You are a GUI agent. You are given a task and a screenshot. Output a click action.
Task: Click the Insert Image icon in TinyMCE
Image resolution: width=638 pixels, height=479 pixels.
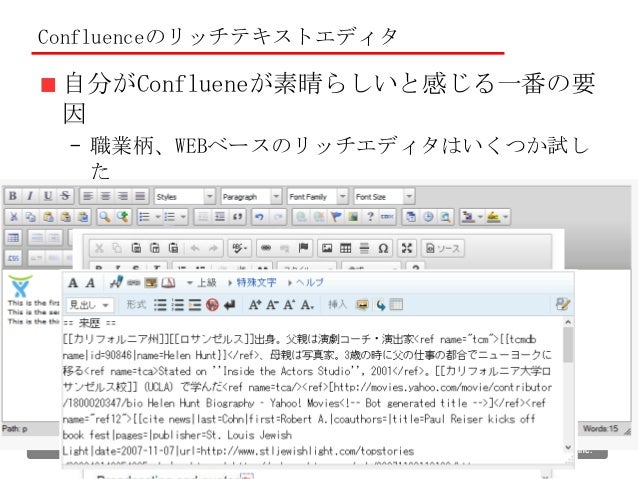click(353, 217)
